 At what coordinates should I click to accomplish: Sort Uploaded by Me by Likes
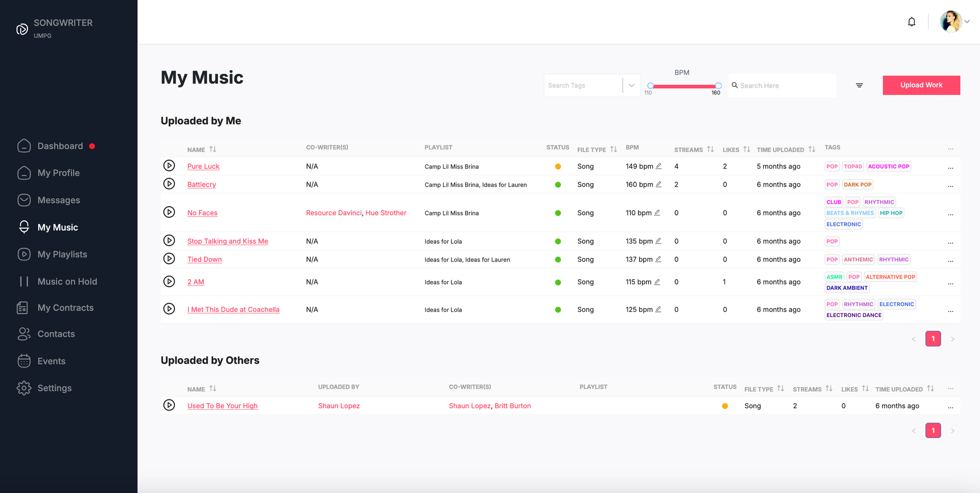coord(746,149)
